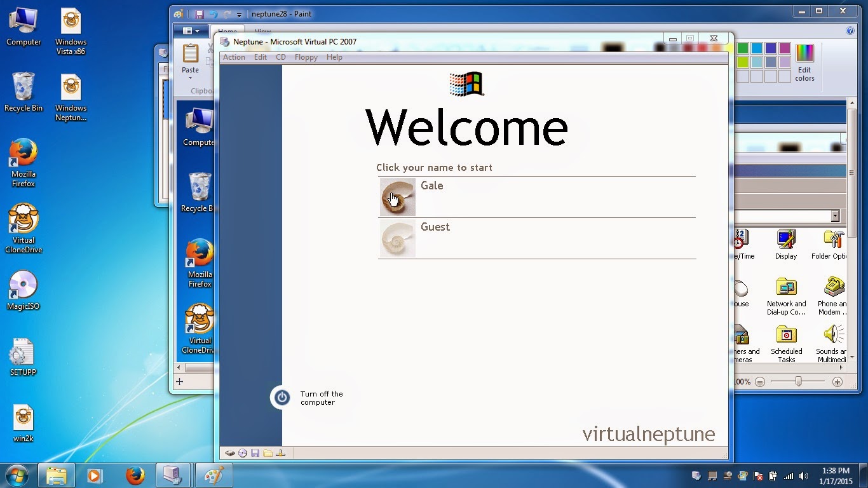Select Windows Neptune desktop icon
Image resolution: width=868 pixels, height=488 pixels.
coord(71,98)
